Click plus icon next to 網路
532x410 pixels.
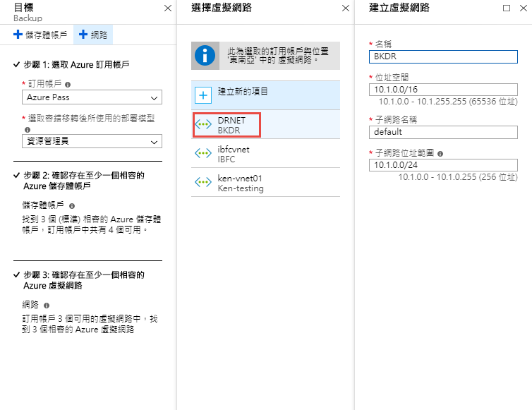tap(83, 35)
